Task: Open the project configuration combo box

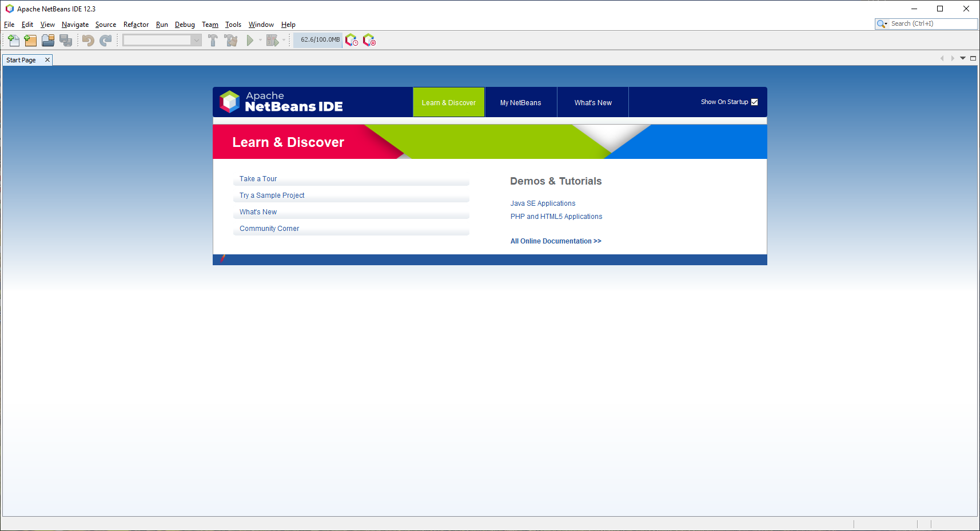Action: click(162, 40)
